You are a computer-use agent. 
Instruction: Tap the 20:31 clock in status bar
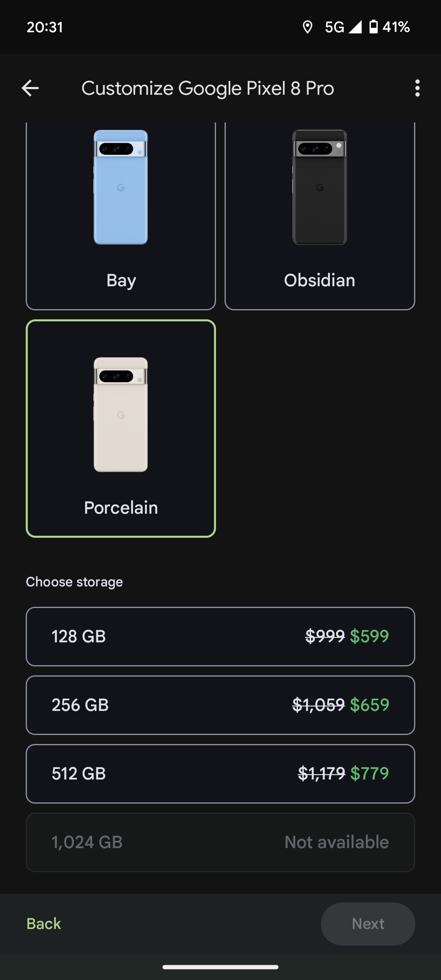tap(45, 27)
